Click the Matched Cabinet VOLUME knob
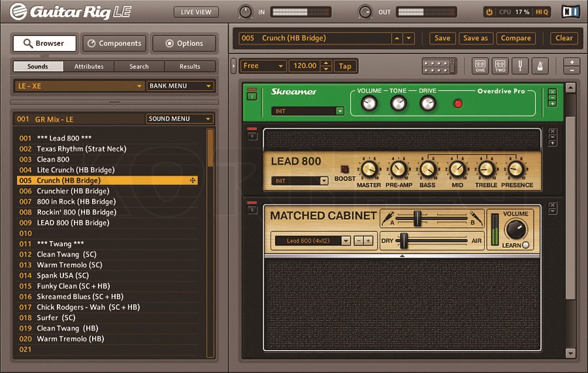 tap(516, 229)
